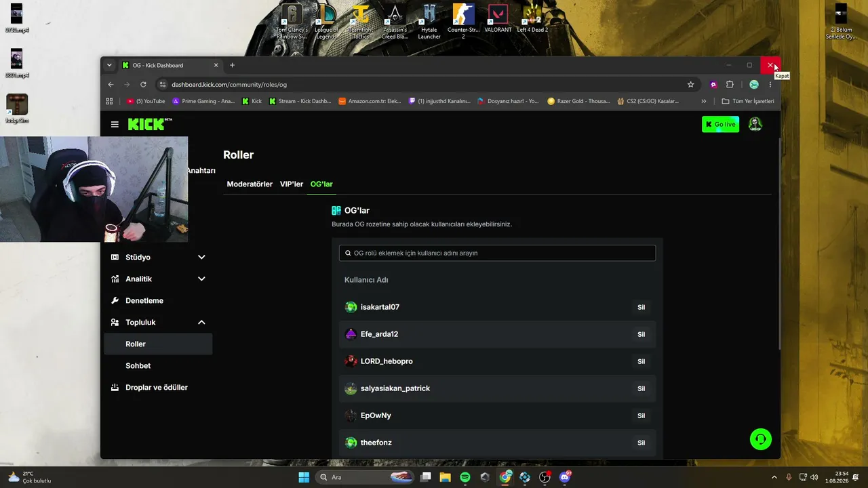The image size is (868, 488).
Task: Open Spotify from the taskbar
Action: 465,477
